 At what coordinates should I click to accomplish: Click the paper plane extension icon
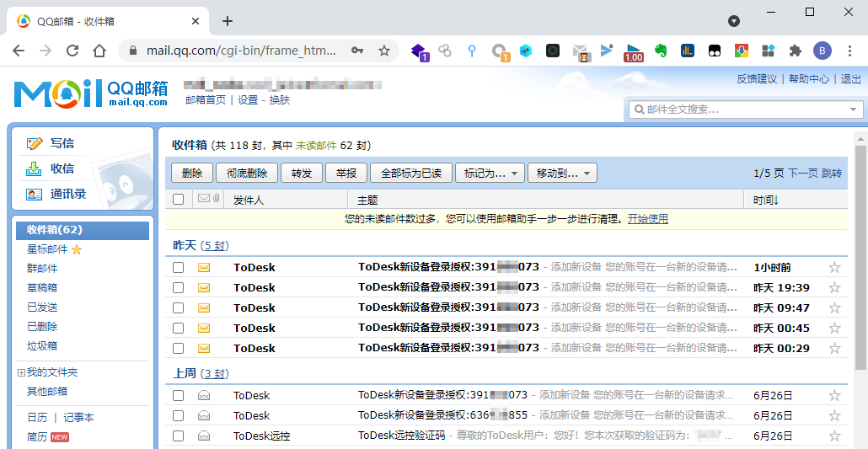[607, 51]
